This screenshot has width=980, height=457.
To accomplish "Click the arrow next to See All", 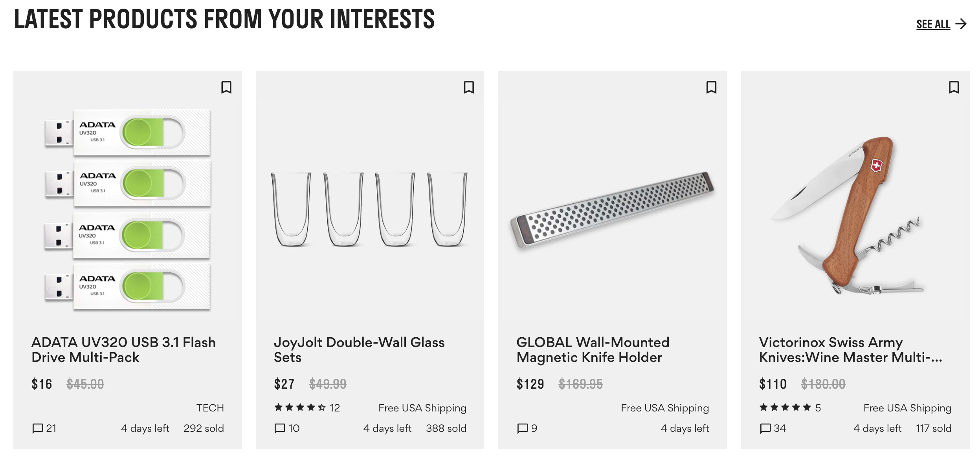I will 961,24.
